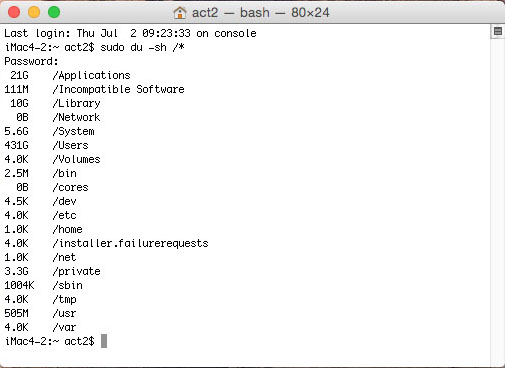Click the '/Incompatible Software' entry

(94, 89)
